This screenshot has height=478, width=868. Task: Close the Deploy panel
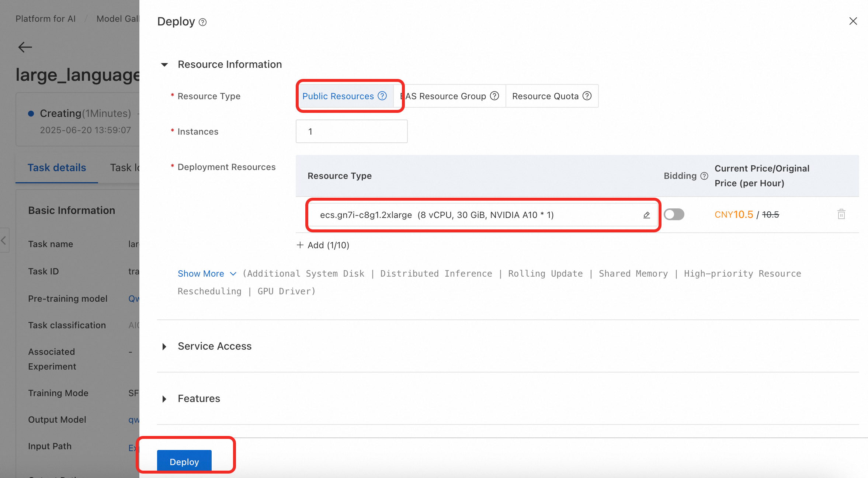pyautogui.click(x=853, y=21)
